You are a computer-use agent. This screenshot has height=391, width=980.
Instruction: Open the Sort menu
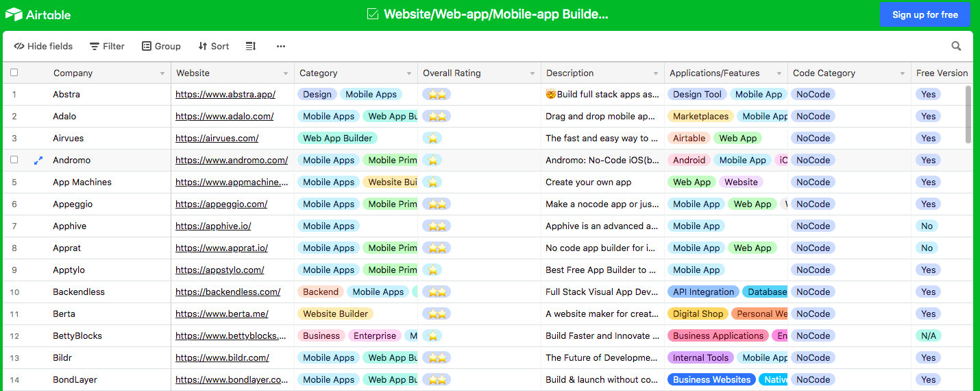pos(213,46)
